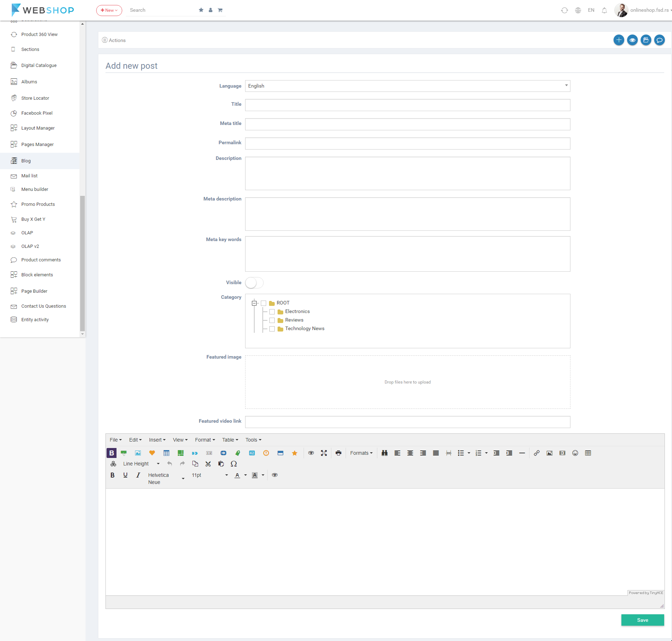Open the editor Edit menu
The height and width of the screenshot is (641, 672).
tap(135, 440)
